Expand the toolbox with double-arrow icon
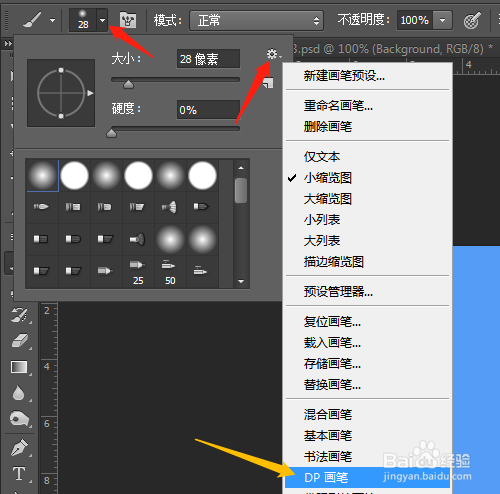Screen dimensions: 500x494 [x=8, y=44]
